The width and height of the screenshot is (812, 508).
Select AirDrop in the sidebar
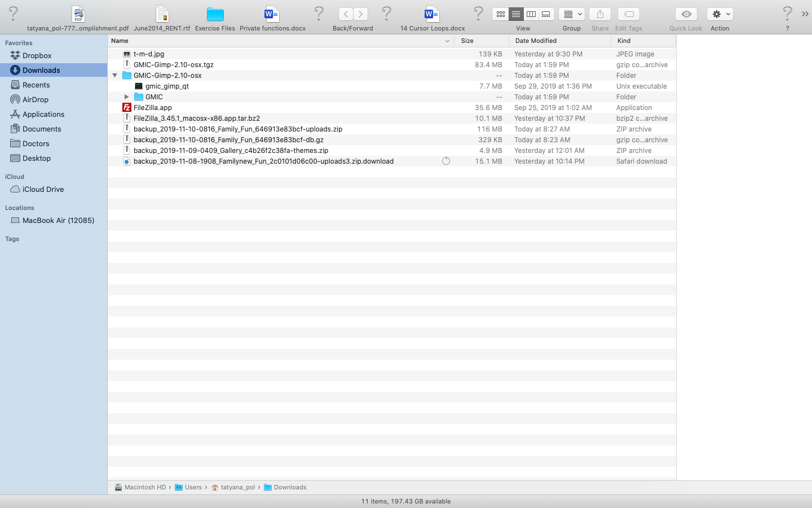[35, 99]
